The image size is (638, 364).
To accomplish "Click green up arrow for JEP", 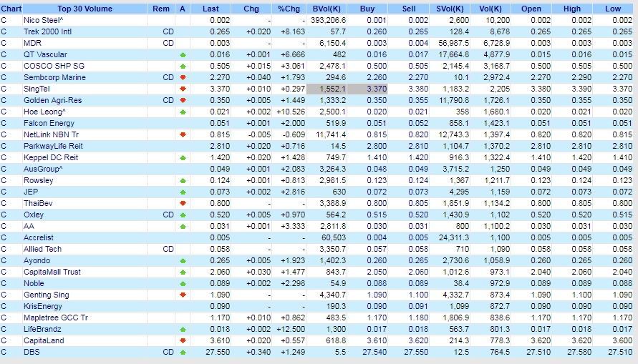I will point(183,192).
